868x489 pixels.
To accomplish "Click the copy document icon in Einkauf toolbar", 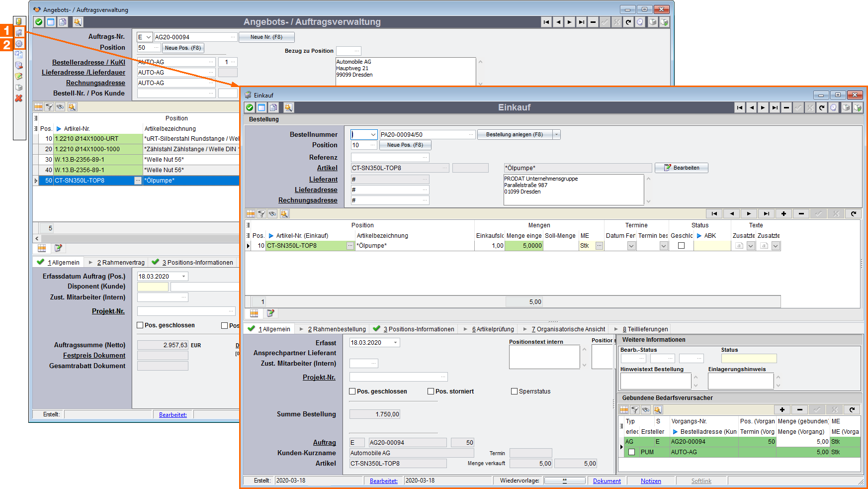I will click(x=273, y=107).
